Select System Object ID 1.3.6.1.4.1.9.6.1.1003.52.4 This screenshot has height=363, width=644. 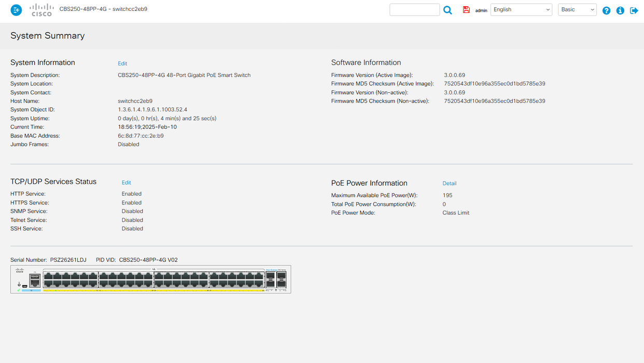tap(152, 110)
